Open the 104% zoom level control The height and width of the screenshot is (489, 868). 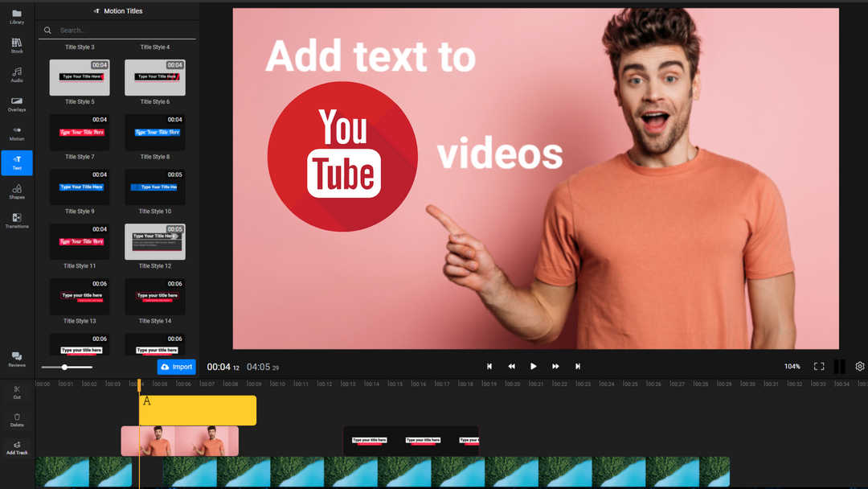792,366
